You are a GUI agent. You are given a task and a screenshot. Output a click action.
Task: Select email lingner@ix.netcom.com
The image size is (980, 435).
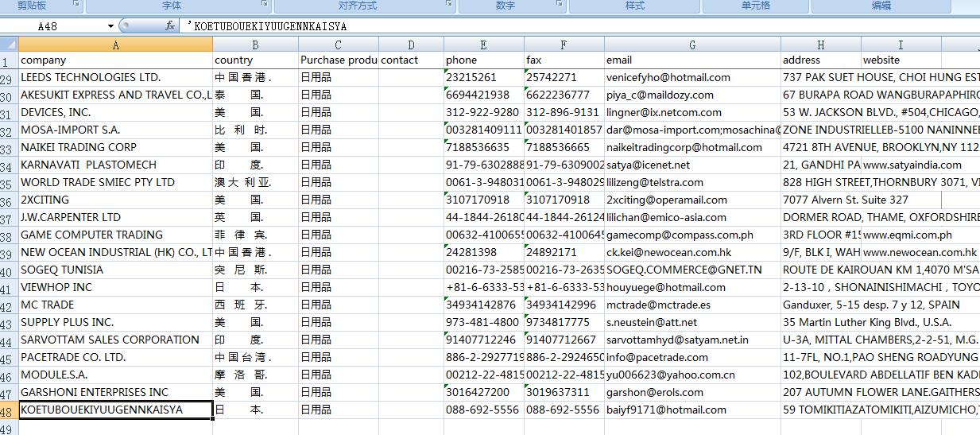692,113
